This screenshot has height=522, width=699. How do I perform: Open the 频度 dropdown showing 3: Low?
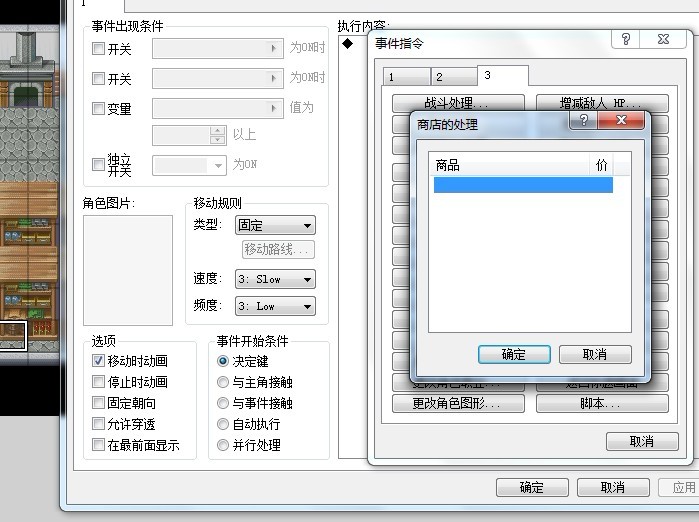275,306
